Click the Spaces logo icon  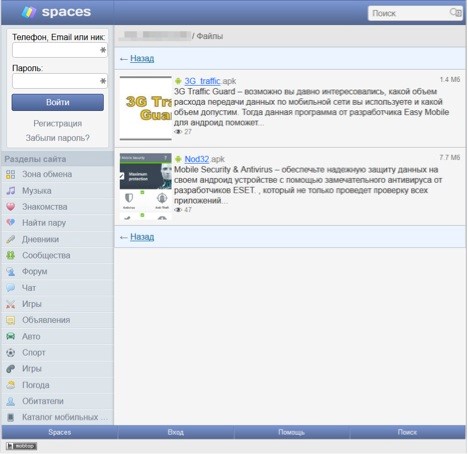coord(29,12)
